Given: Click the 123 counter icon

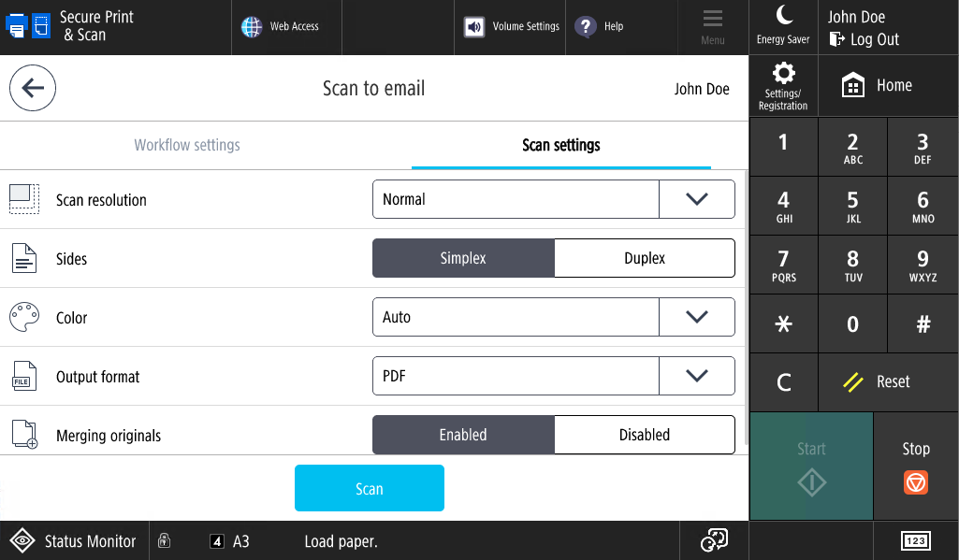Looking at the screenshot, I should (x=916, y=541).
